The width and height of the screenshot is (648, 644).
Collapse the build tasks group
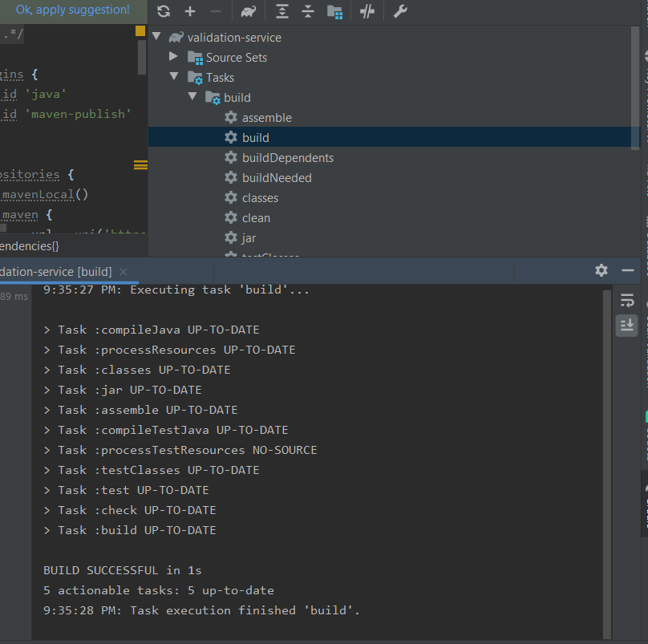pyautogui.click(x=192, y=96)
